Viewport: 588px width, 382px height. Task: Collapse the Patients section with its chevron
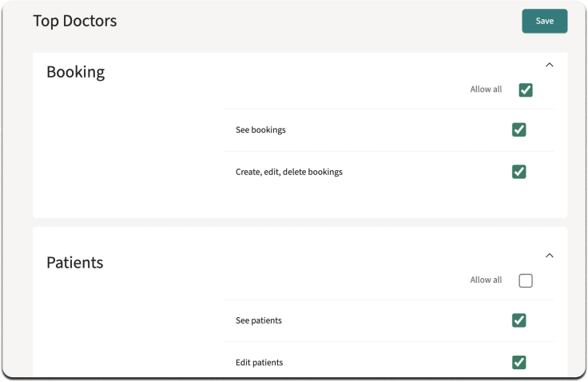[x=550, y=256]
